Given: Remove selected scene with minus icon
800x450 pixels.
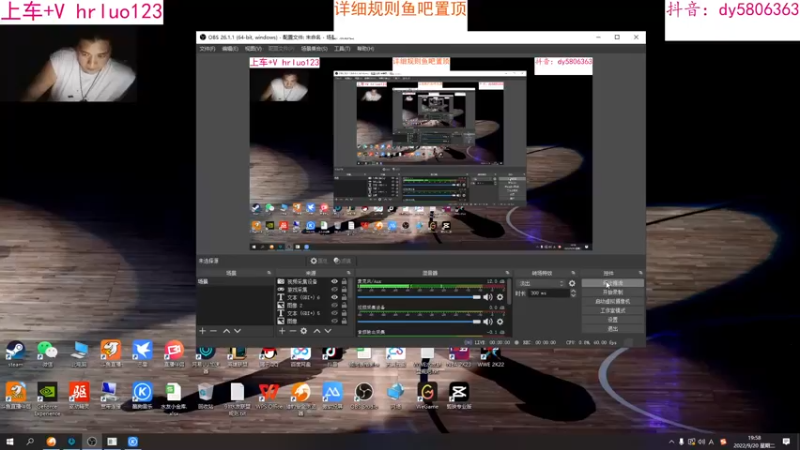Looking at the screenshot, I should point(213,331).
